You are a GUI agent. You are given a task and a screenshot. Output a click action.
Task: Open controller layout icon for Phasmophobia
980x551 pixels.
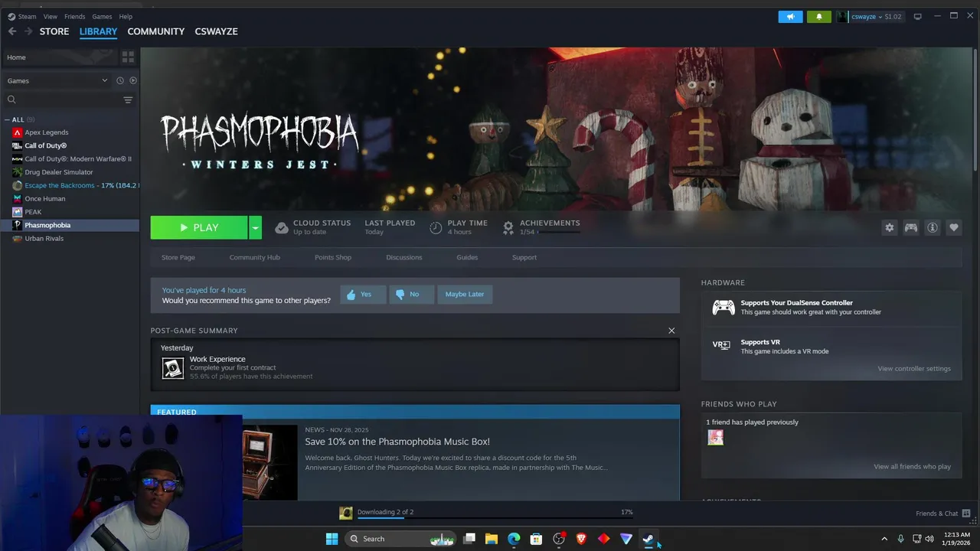tap(910, 227)
